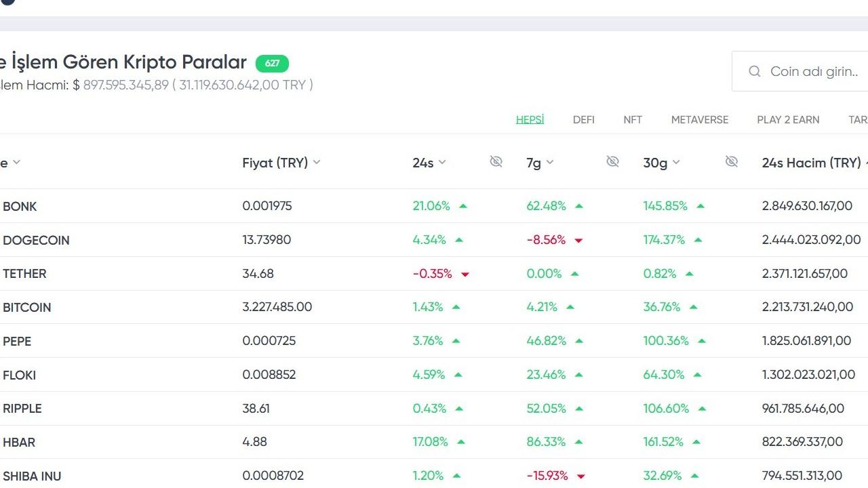Open the FLOKI coin row
The image size is (868, 488).
tap(434, 375)
